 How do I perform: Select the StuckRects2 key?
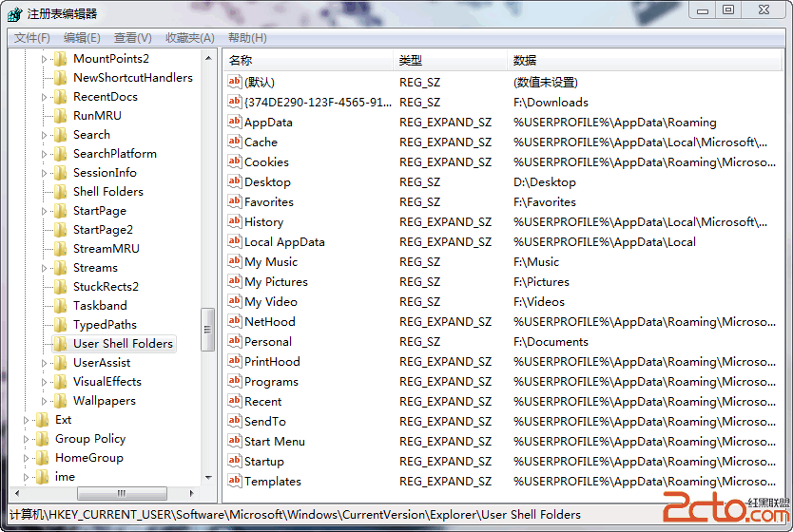pos(106,287)
